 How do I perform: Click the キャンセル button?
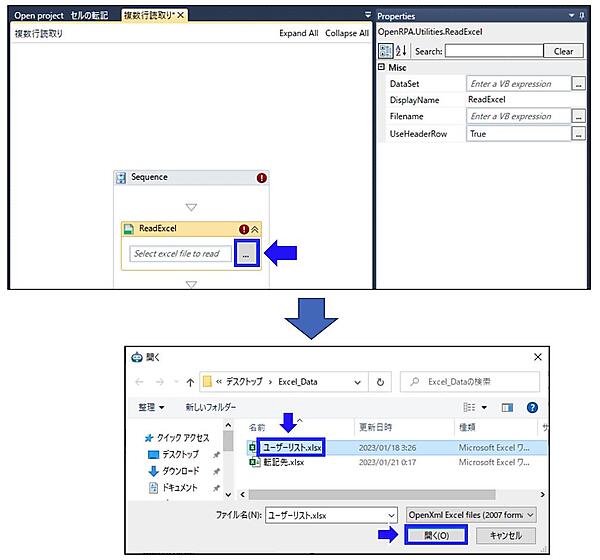coord(505,535)
